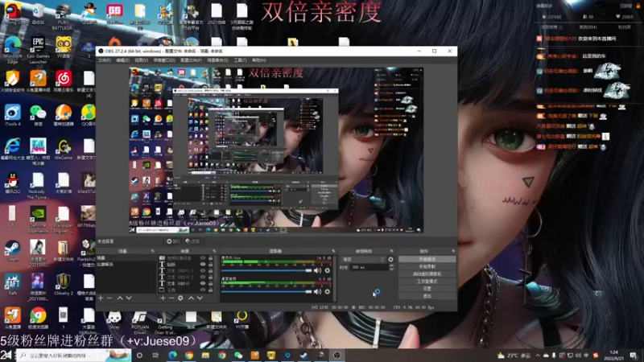The image size is (644, 362).
Task: Toggle lock on 文本 (GDI+) 2 source
Action: click(211, 277)
